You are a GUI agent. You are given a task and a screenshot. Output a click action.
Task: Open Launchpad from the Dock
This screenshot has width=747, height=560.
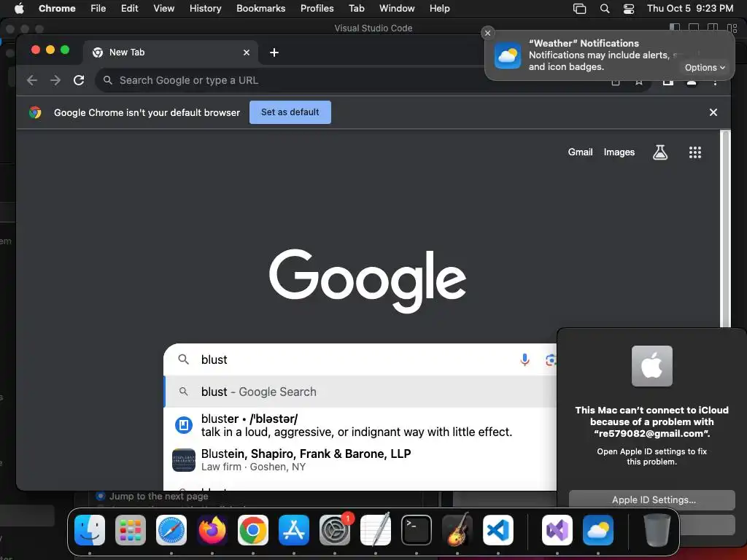131,530
